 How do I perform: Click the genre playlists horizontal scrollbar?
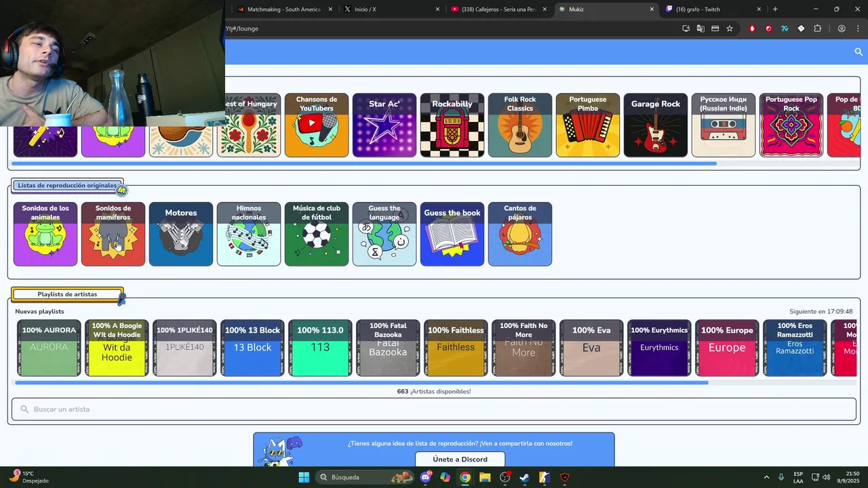(x=364, y=163)
